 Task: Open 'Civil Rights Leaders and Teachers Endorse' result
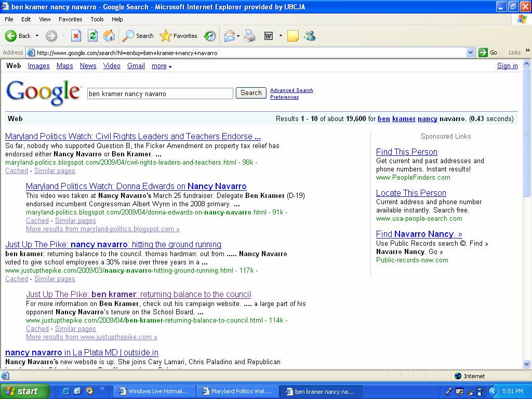pos(132,137)
